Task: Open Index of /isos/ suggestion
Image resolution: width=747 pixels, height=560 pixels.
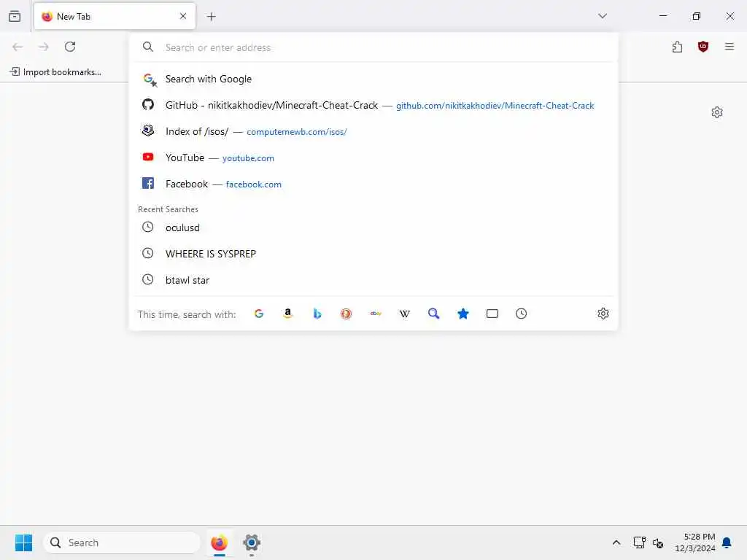Action: coord(373,131)
